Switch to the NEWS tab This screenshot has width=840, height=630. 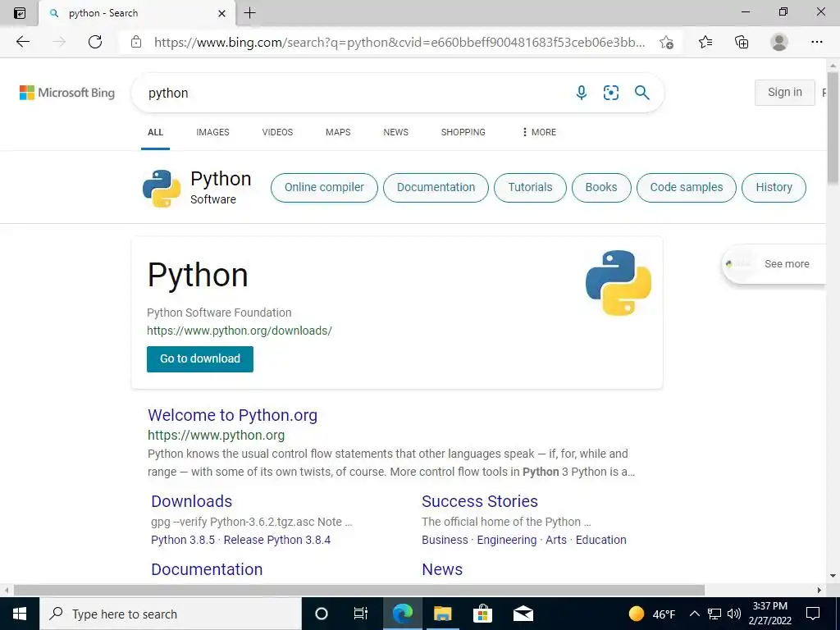(396, 132)
